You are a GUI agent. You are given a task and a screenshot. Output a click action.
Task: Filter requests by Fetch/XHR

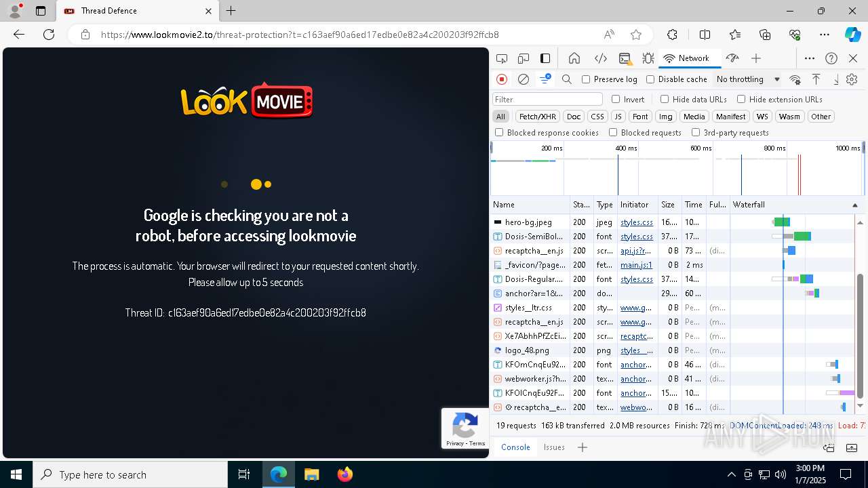pyautogui.click(x=538, y=117)
